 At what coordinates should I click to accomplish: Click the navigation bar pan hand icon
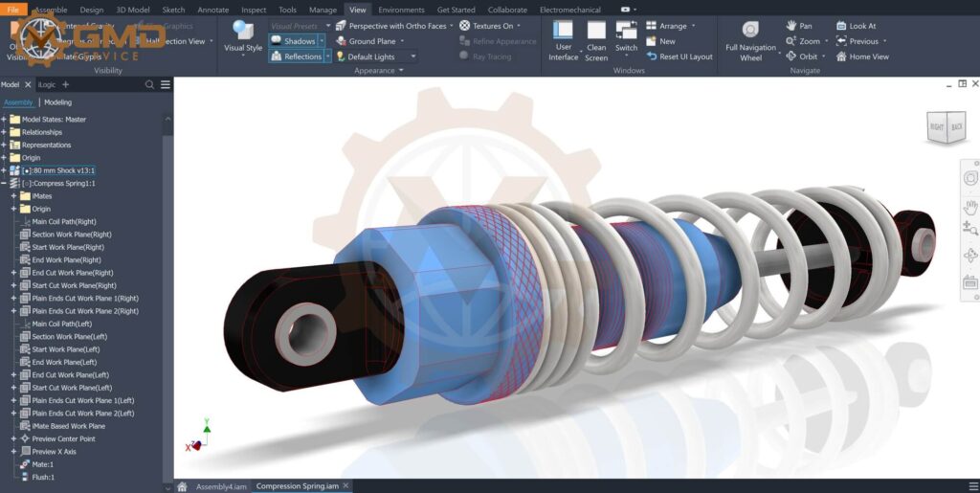coord(970,208)
